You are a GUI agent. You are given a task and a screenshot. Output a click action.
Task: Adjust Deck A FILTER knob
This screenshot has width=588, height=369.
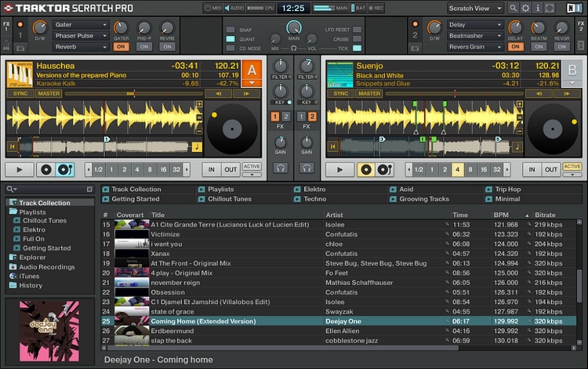[x=281, y=65]
